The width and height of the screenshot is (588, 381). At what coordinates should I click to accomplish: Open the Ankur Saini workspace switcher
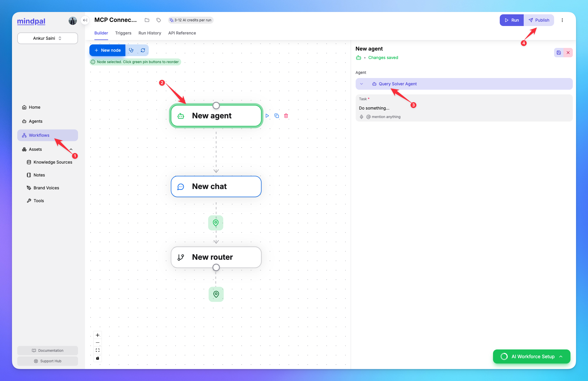point(47,38)
